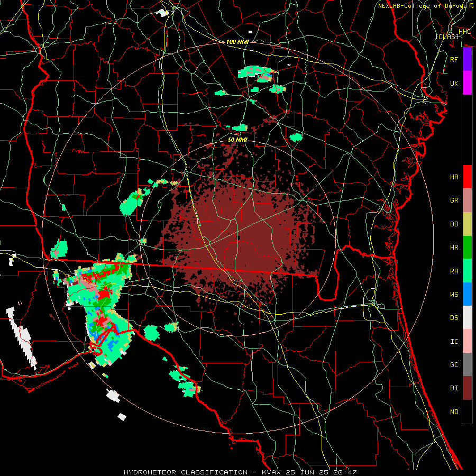Click the HR legend label
This screenshot has height=476, width=476.
(x=454, y=248)
